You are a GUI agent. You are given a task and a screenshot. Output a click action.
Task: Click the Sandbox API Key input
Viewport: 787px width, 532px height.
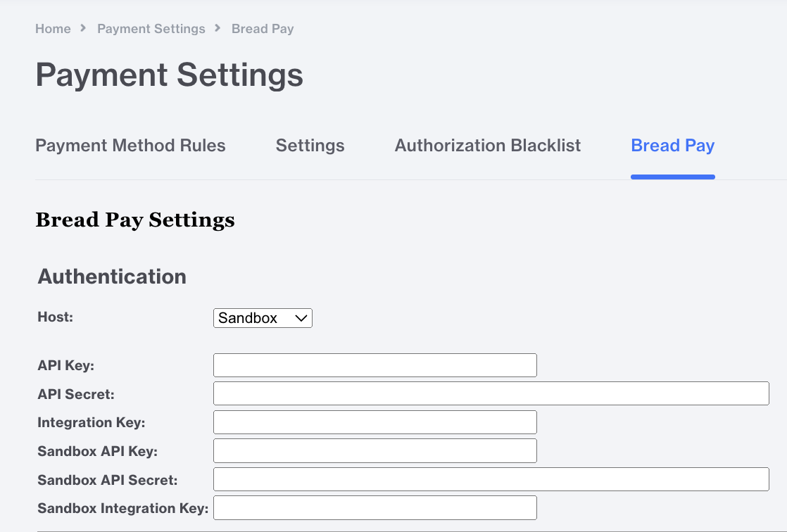[x=374, y=450]
